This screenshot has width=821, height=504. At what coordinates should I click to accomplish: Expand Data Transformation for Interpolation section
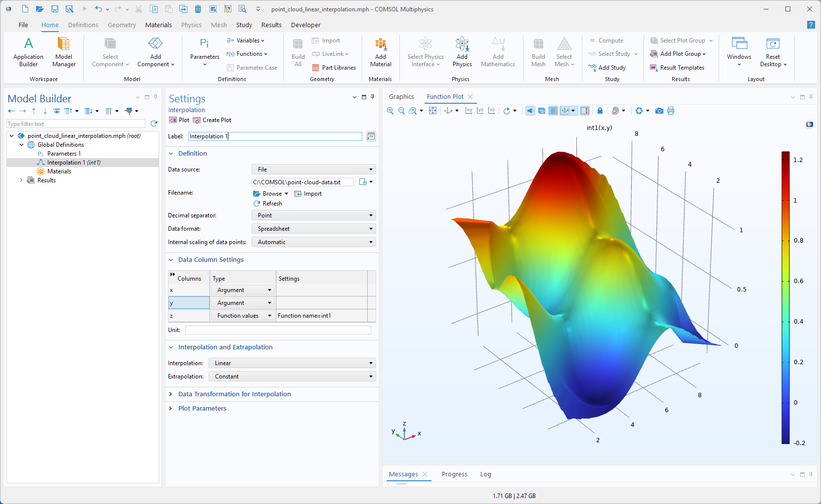click(171, 394)
